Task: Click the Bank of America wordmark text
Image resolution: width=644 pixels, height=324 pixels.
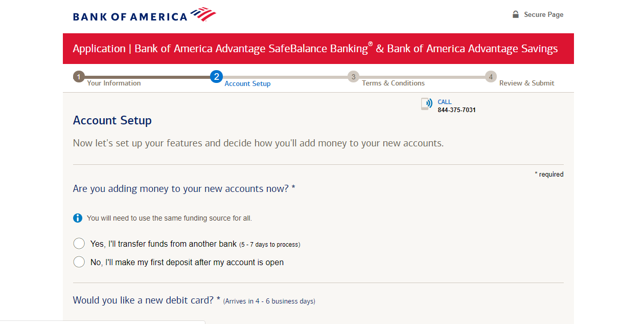Action: [x=130, y=17]
